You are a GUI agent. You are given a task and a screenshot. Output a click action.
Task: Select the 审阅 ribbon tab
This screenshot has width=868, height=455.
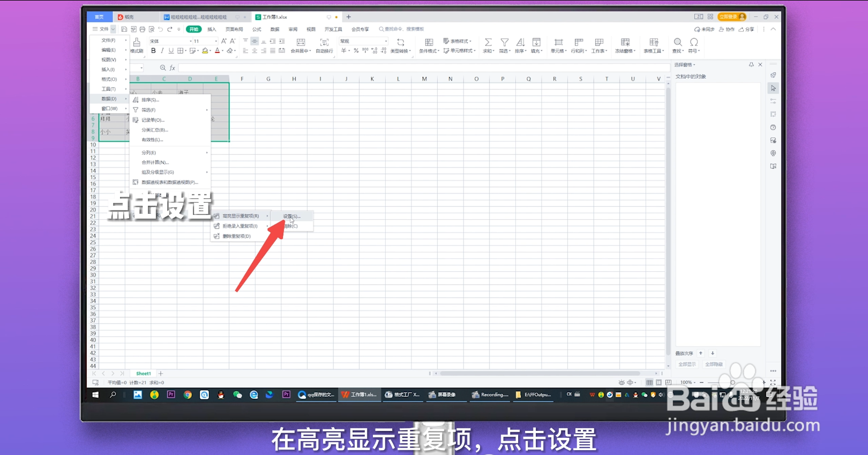[293, 29]
